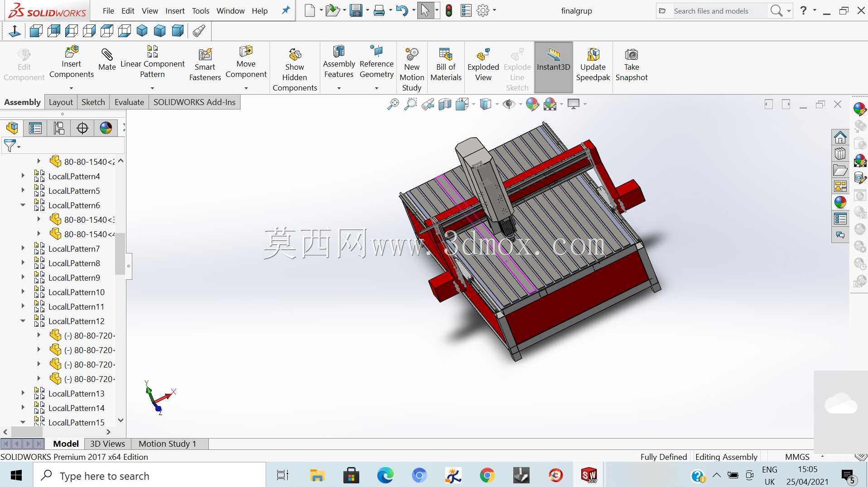Create an Exploded View
Viewport: 868px width, 487px height.
[483, 65]
